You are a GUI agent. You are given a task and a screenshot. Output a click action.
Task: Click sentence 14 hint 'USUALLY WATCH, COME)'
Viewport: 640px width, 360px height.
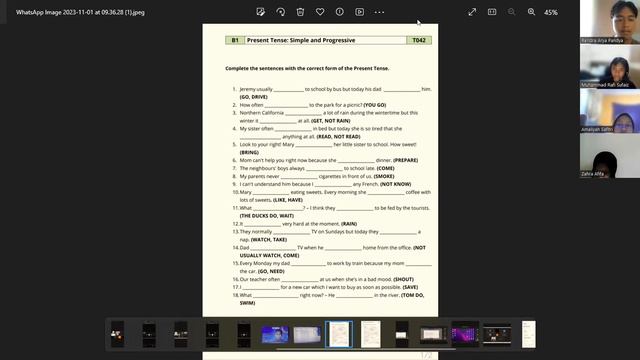(269, 256)
